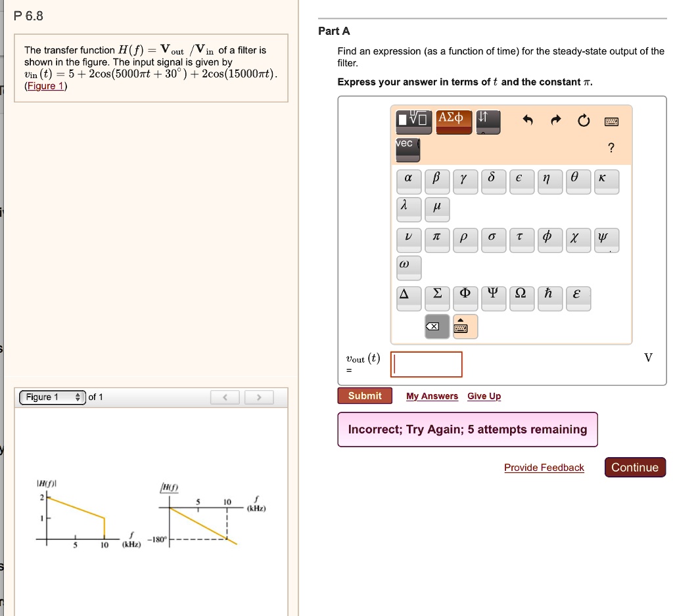673x616 pixels.
Task: Insert capital Delta symbol
Action: click(409, 299)
